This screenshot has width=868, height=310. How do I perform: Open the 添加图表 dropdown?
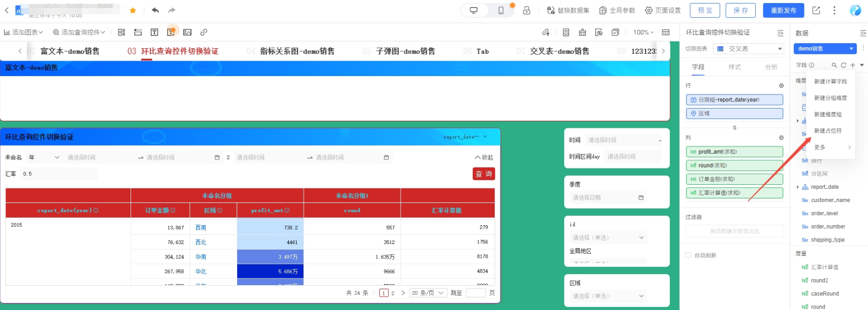23,32
